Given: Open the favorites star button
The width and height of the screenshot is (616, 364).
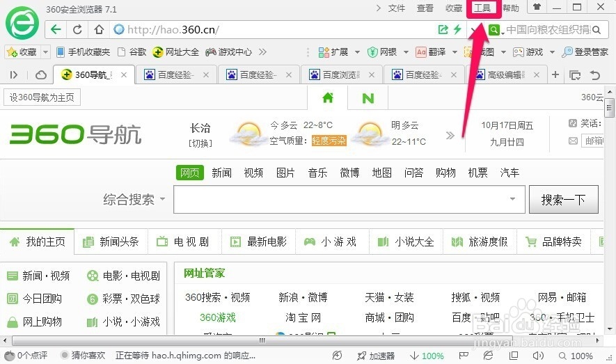Looking at the screenshot, I should click(x=22, y=52).
